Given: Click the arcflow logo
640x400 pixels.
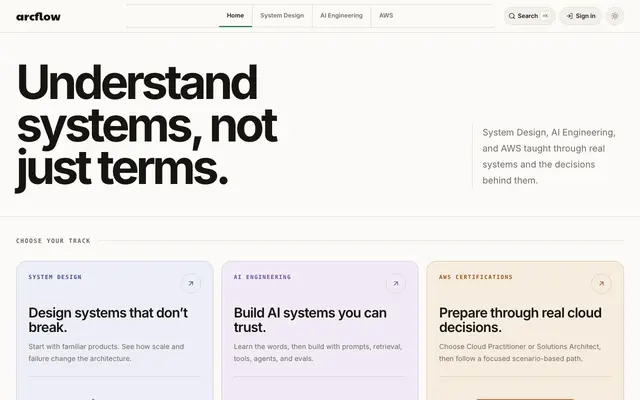Looking at the screenshot, I should (x=38, y=17).
